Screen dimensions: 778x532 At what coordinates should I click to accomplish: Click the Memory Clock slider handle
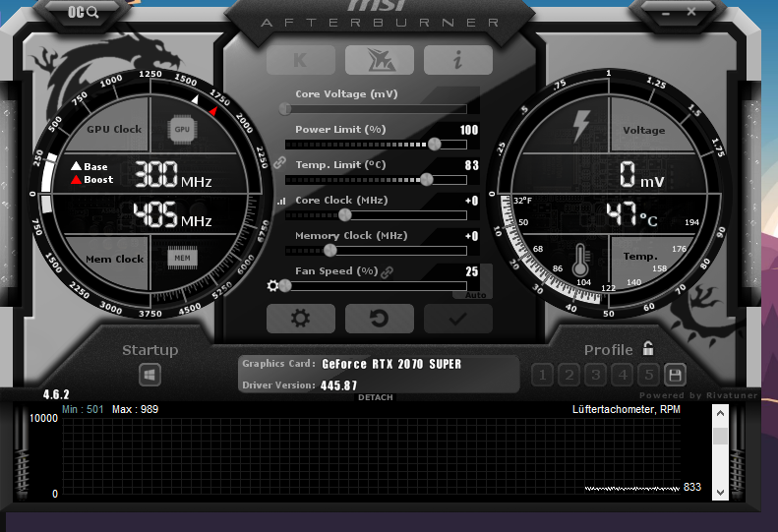pyautogui.click(x=329, y=250)
